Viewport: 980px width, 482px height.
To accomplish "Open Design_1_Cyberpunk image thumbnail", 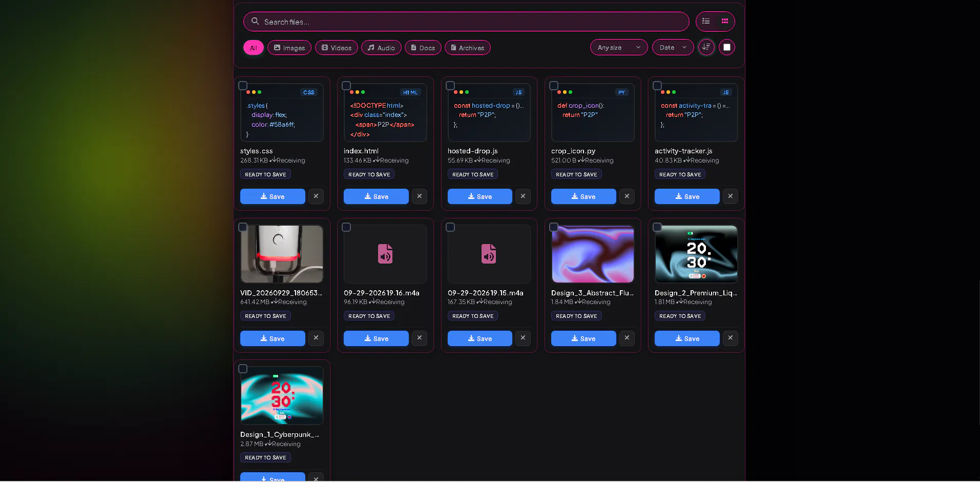I will click(x=282, y=395).
